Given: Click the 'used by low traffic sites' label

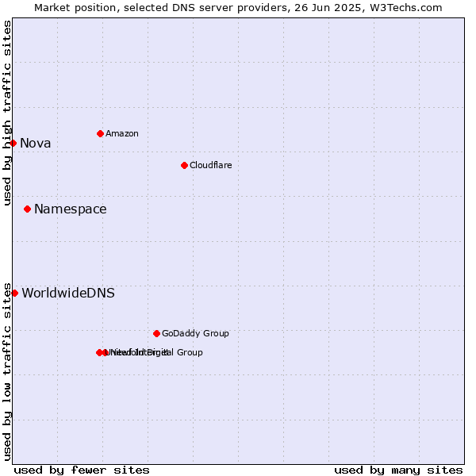Looking at the screenshot, I should [x=7, y=372].
